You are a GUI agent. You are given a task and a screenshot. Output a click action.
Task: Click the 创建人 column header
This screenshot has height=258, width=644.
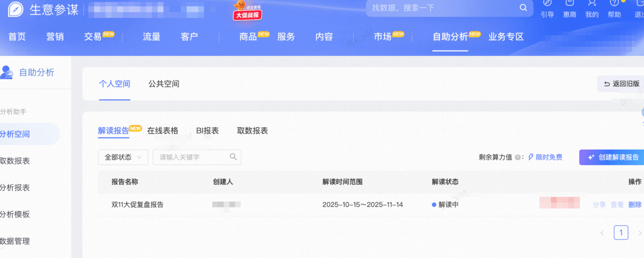223,182
